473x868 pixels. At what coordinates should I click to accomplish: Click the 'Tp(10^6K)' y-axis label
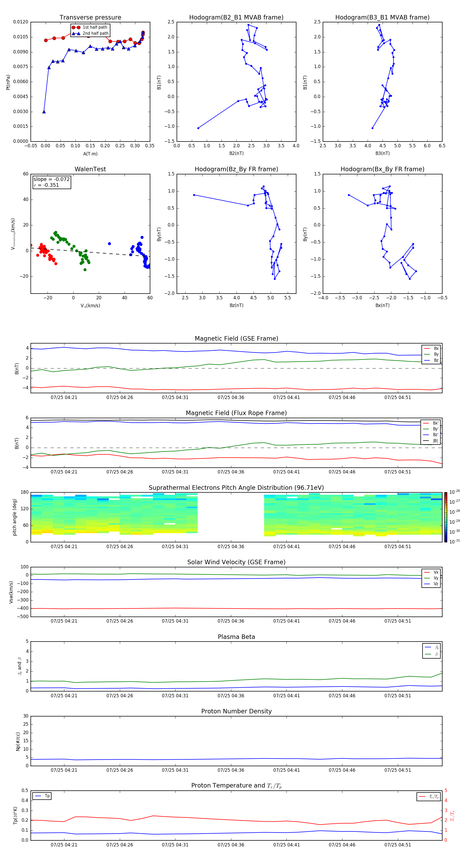pos(15,816)
